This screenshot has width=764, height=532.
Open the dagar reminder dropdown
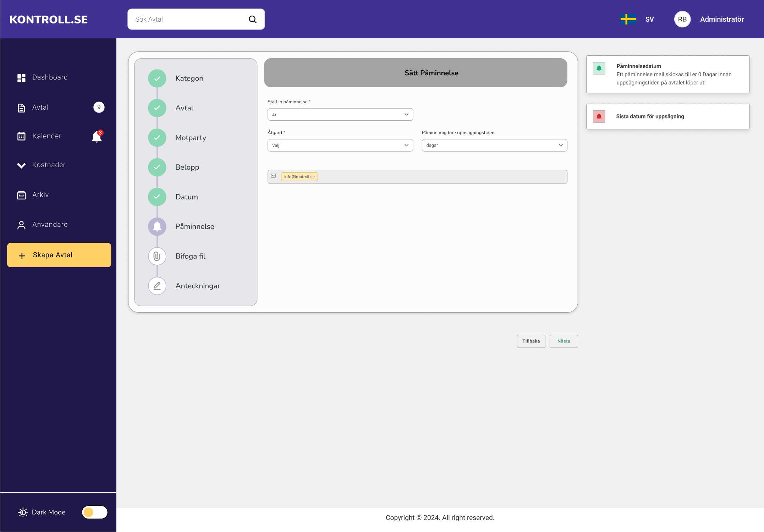(494, 145)
